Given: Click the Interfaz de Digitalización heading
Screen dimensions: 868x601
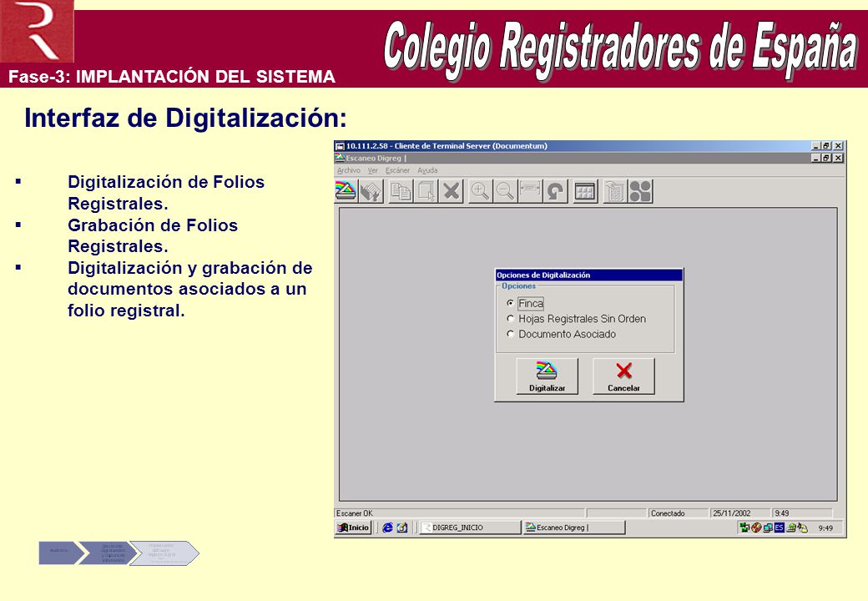Looking at the screenshot, I should [x=185, y=118].
